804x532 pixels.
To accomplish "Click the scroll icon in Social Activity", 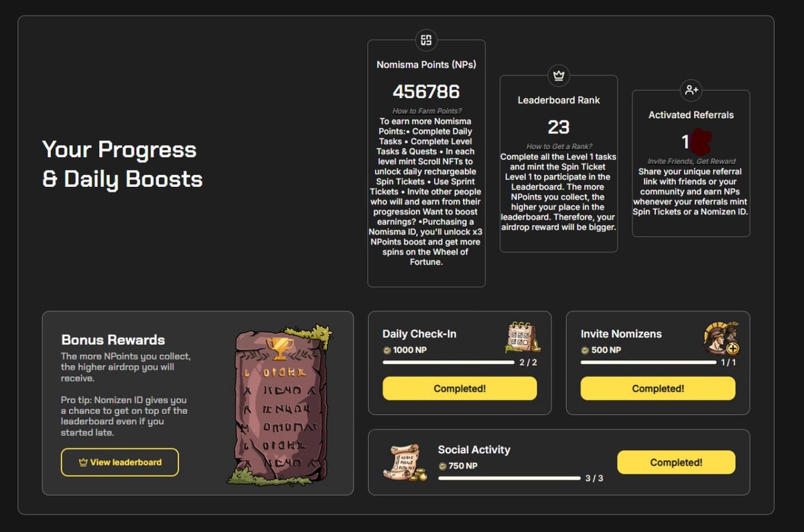I will coord(405,462).
